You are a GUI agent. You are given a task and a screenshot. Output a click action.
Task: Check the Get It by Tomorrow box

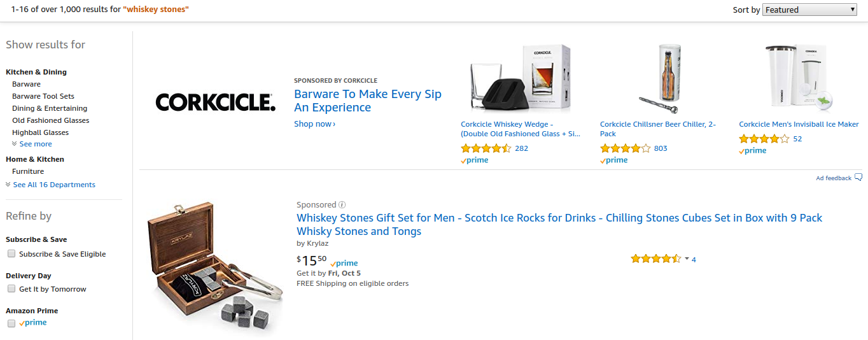click(11, 289)
